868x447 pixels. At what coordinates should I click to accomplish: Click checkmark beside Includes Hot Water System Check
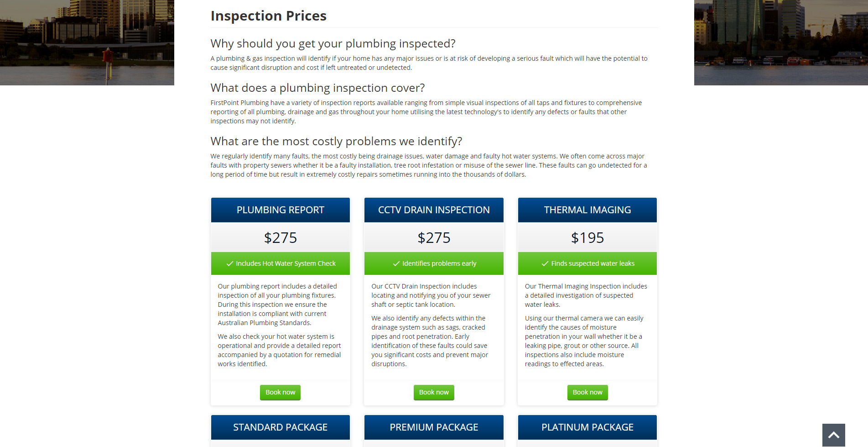[230, 264]
